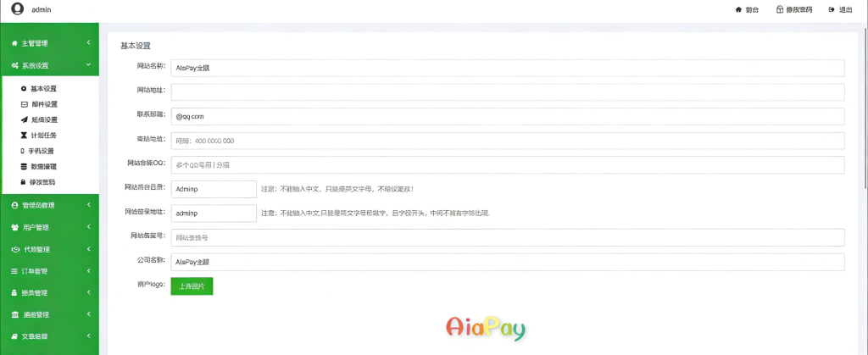The height and width of the screenshot is (355, 868).
Task: Click the padlock icon beside sidebar 修改密码
Action: click(23, 181)
